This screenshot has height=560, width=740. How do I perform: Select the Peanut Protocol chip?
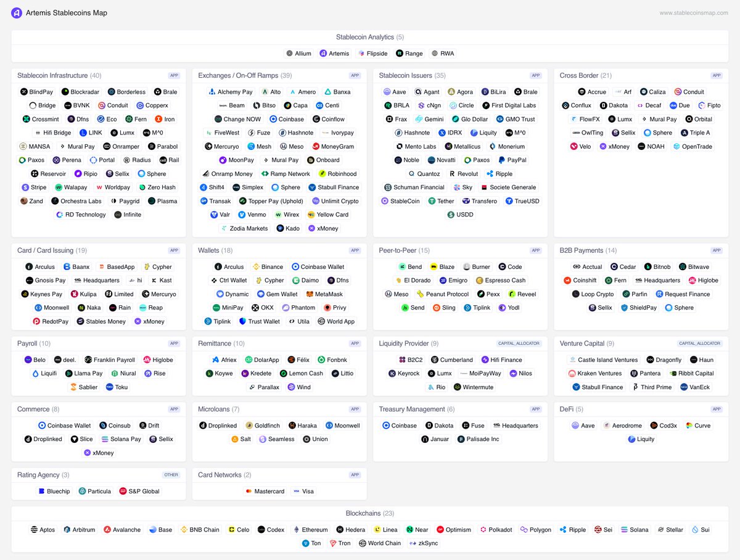443,294
